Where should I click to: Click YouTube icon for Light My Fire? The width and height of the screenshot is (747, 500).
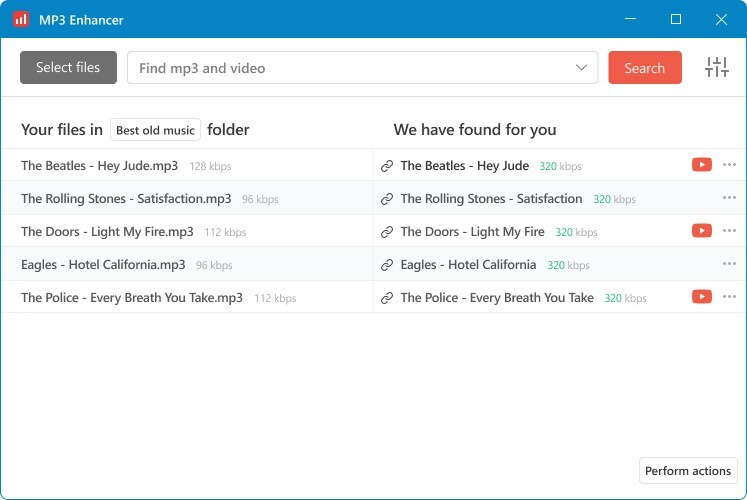pos(701,231)
